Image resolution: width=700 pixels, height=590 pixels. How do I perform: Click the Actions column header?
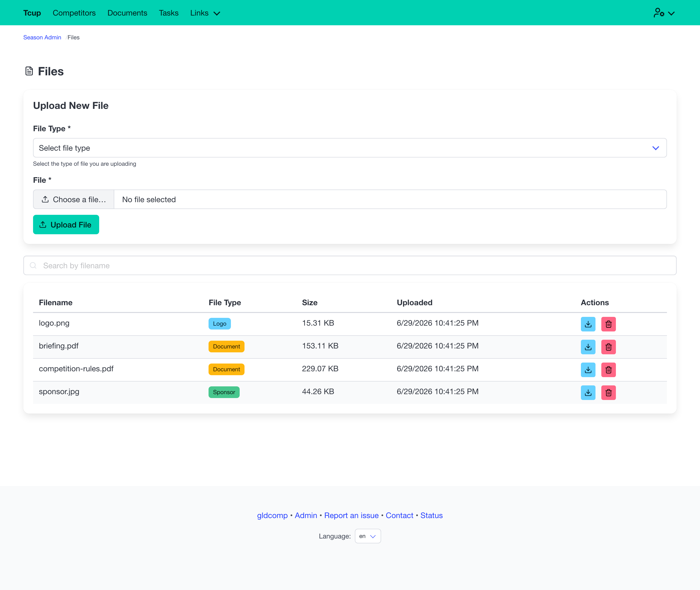tap(595, 303)
